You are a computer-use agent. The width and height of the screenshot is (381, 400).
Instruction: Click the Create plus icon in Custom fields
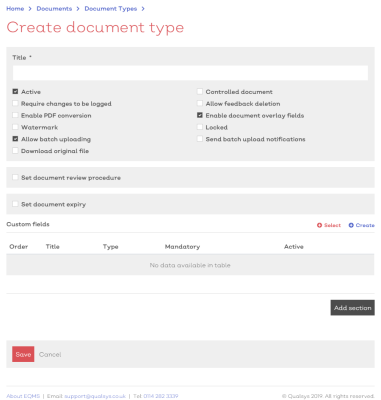click(351, 225)
